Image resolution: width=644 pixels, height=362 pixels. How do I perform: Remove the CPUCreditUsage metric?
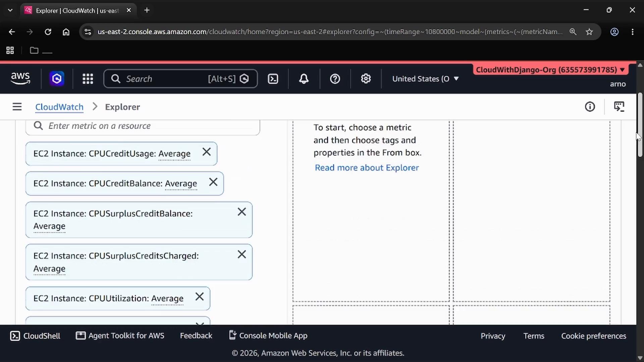[x=207, y=152]
